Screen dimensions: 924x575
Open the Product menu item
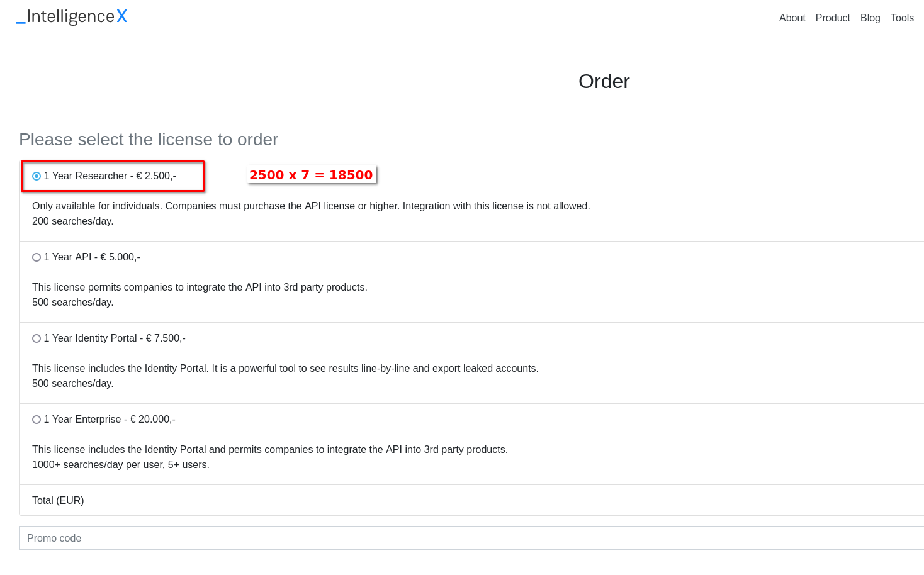tap(833, 18)
